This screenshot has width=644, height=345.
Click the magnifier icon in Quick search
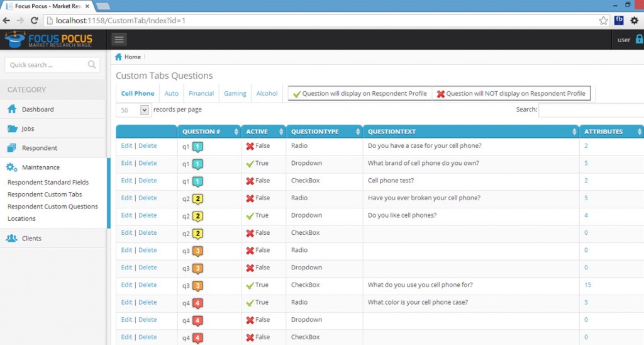92,65
